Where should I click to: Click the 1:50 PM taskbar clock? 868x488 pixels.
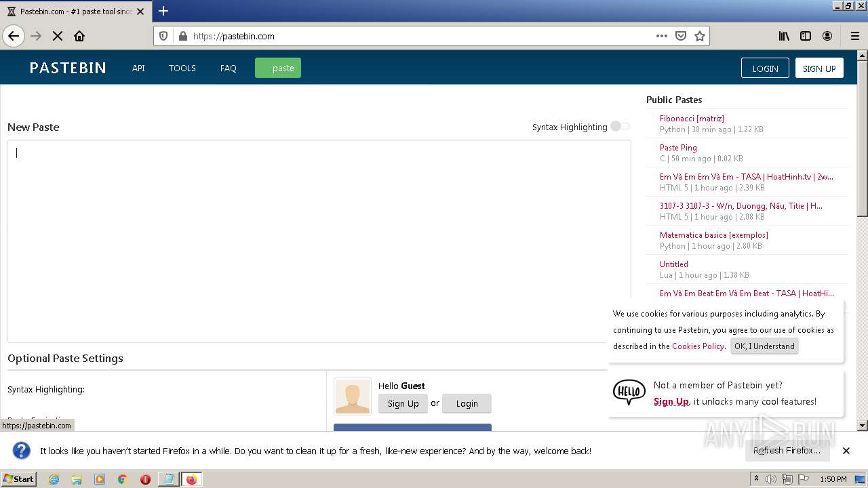(x=833, y=479)
